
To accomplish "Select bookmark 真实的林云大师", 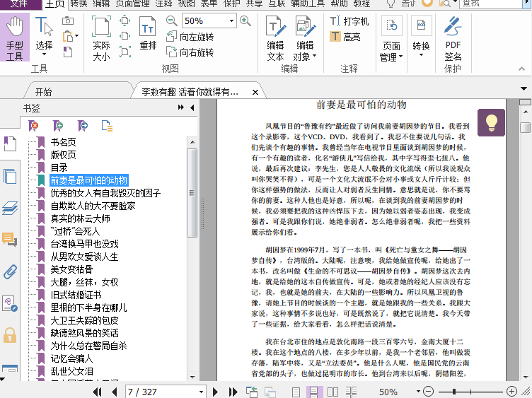I will pos(81,218).
